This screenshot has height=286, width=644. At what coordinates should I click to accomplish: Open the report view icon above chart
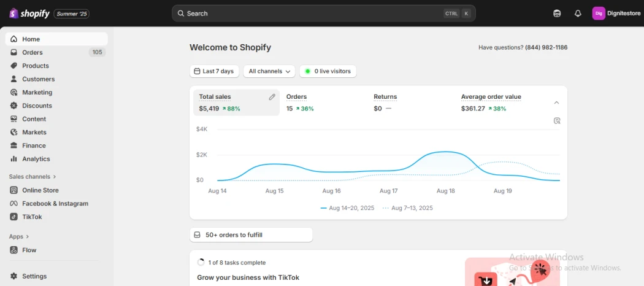point(557,121)
